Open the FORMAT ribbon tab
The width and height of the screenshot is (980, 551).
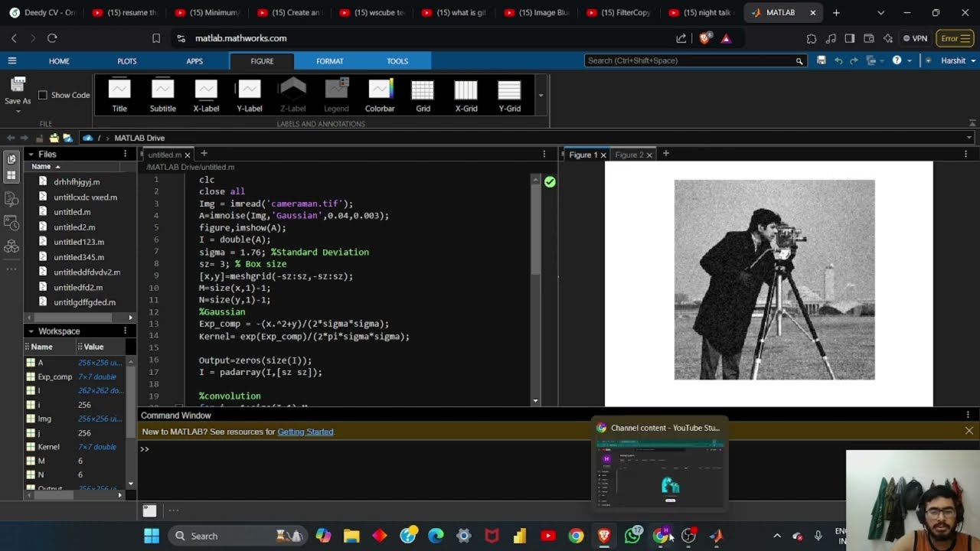pos(330,61)
